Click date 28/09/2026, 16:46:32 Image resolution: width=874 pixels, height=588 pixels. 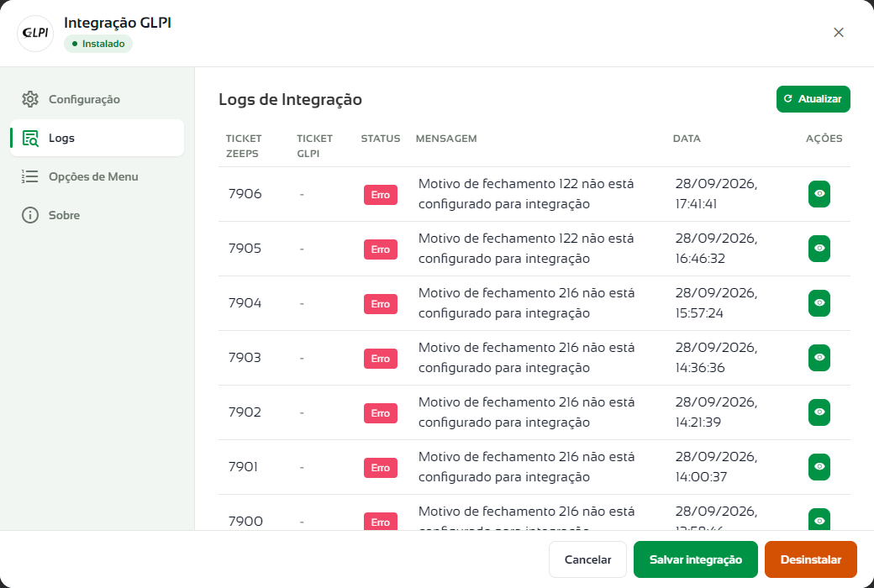pos(716,249)
